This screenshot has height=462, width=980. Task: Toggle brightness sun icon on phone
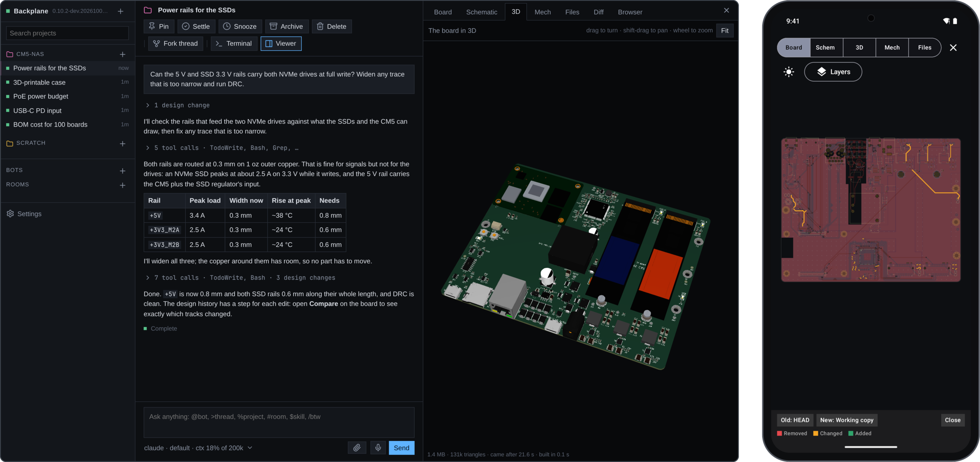pyautogui.click(x=789, y=72)
